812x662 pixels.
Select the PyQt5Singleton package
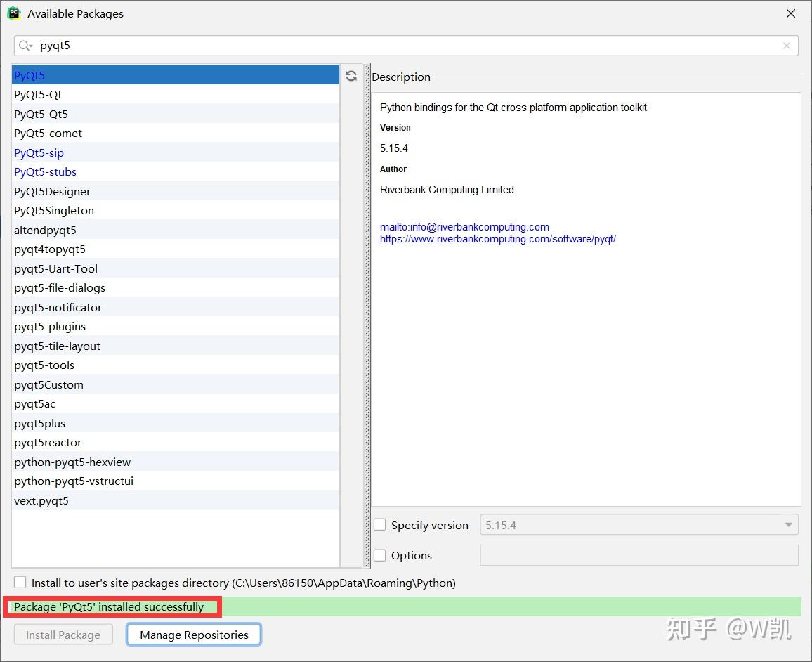point(176,210)
